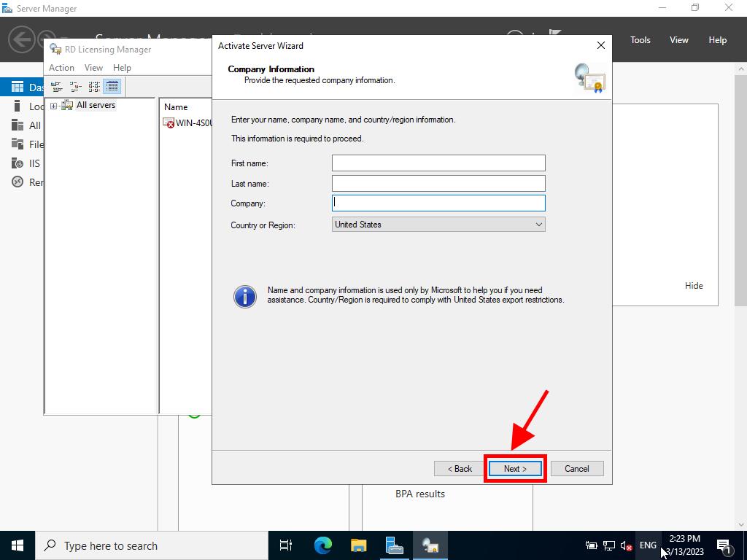Image resolution: width=747 pixels, height=560 pixels.
Task: Open the Country or Region dropdown
Action: (x=438, y=225)
